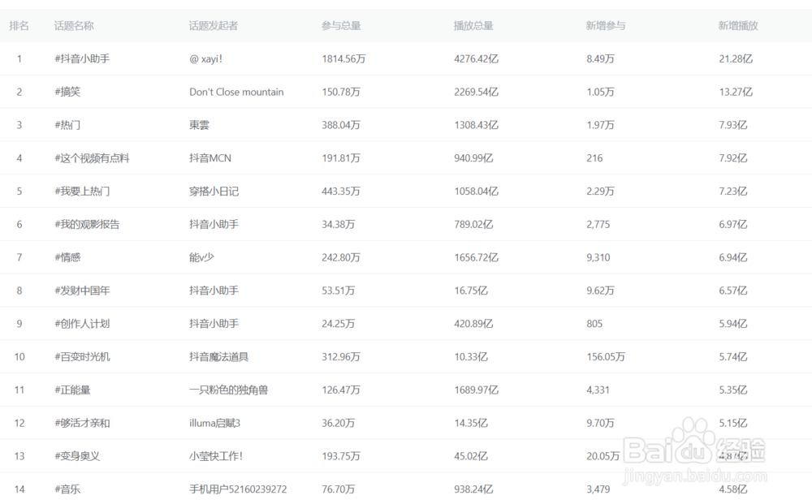Click new plays value 21.28亿
Viewport: 812px width, 504px height.
736,59
